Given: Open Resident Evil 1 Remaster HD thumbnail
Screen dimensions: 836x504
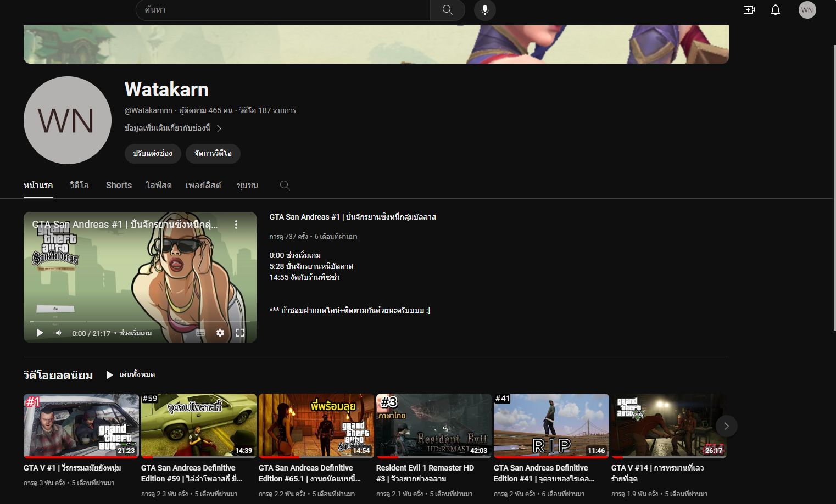Looking at the screenshot, I should [x=433, y=425].
